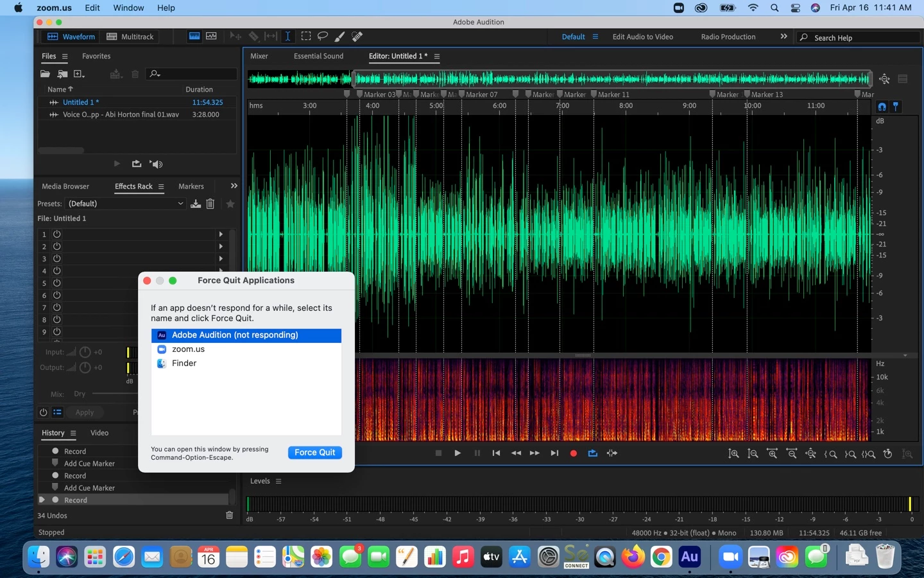Viewport: 924px width, 578px height.
Task: Select Finder in Force Quit list
Action: tap(246, 363)
